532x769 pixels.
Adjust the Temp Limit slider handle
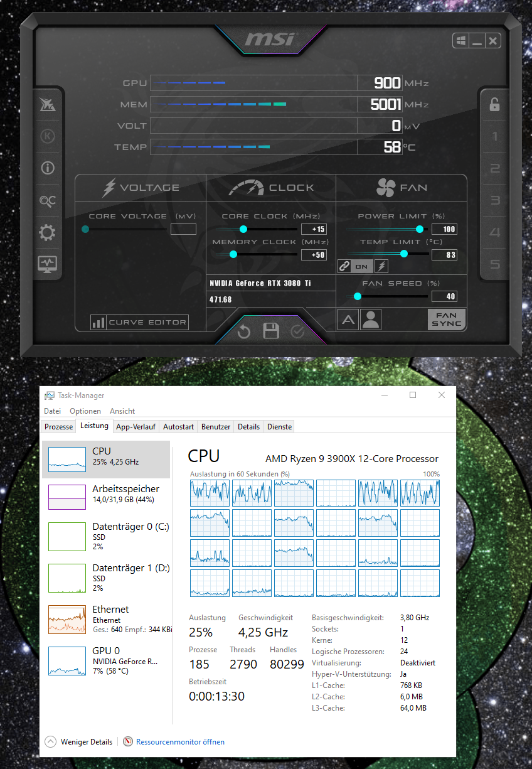pos(404,254)
